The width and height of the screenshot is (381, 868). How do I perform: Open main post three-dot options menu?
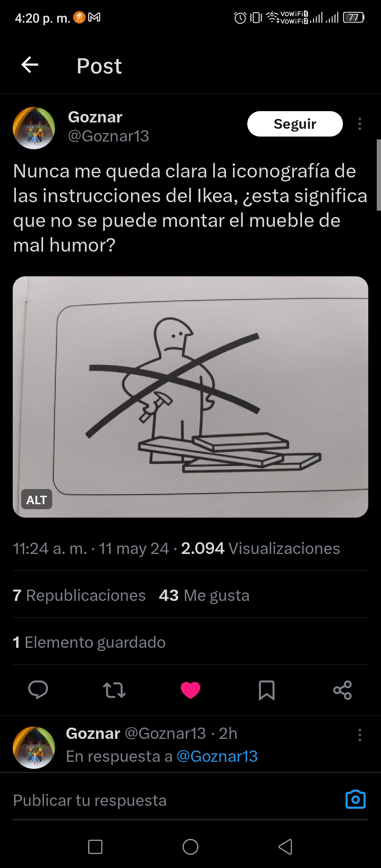[359, 124]
